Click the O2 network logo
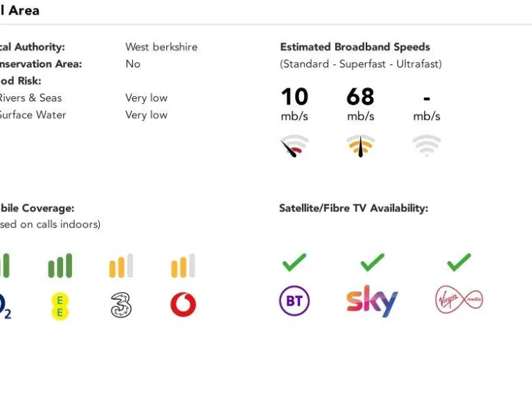The width and height of the screenshot is (532, 399). point(4,305)
